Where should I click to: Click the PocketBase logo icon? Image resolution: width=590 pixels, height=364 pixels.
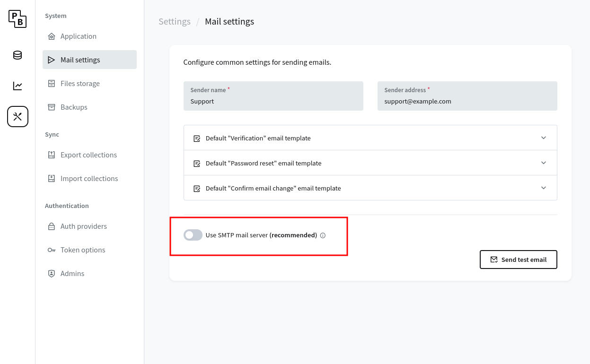[18, 19]
